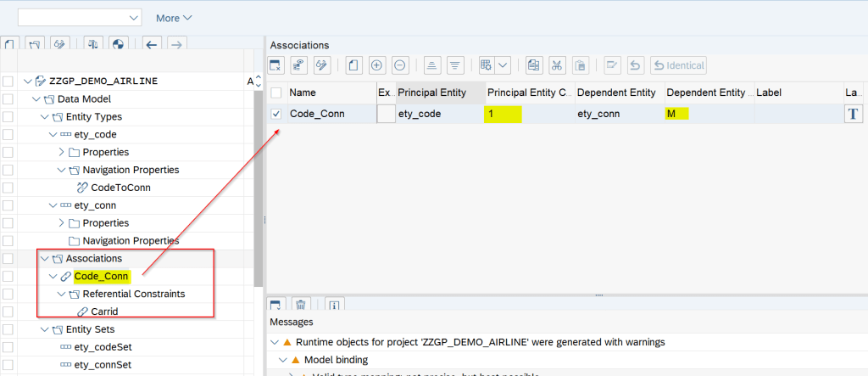Click the T text icon in Code_Conn row
Viewport: 868px width, 376px height.
tap(853, 114)
